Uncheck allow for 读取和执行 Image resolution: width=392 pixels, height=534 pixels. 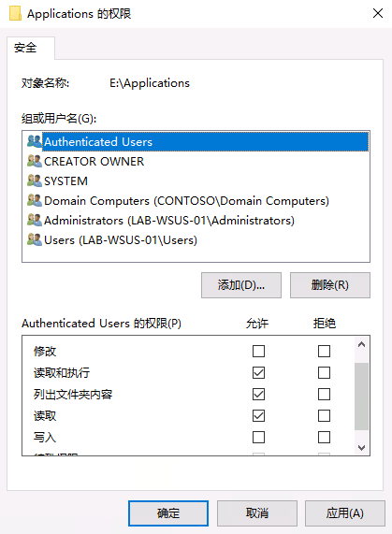258,372
